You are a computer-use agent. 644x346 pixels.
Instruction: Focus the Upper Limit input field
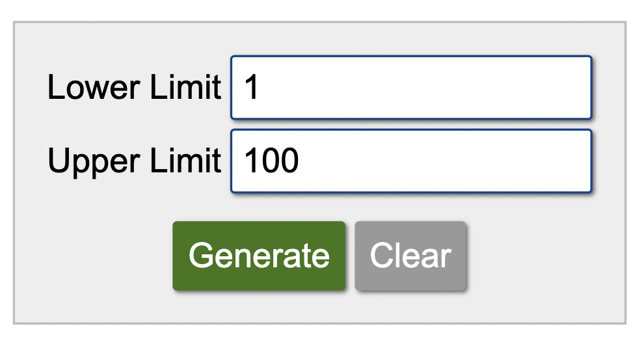tap(410, 161)
